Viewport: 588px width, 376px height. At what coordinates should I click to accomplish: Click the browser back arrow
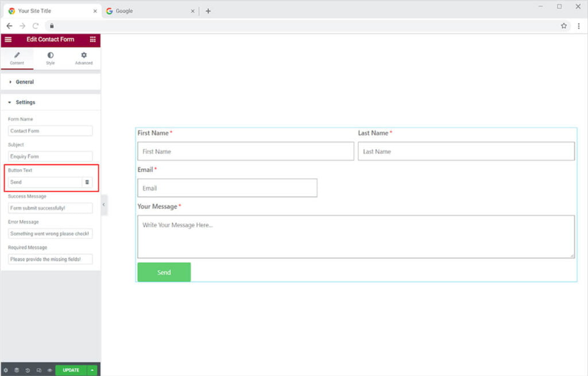click(x=9, y=26)
